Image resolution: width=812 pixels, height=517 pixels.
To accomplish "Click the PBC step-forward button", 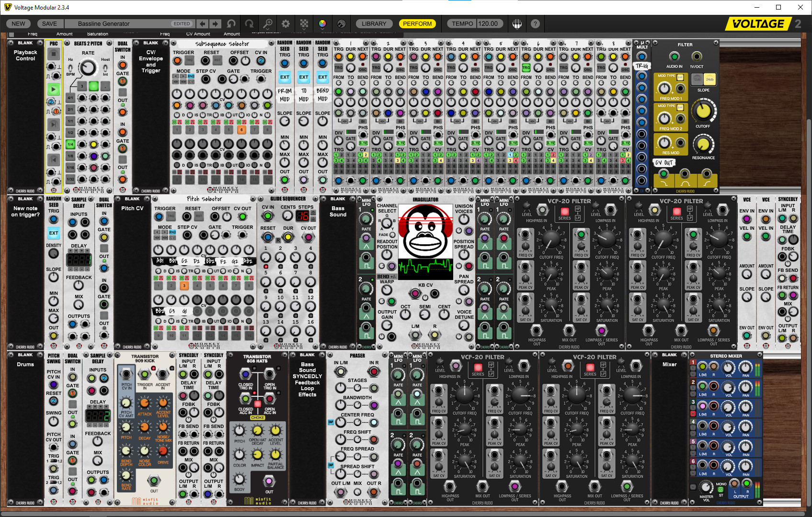I will [53, 124].
